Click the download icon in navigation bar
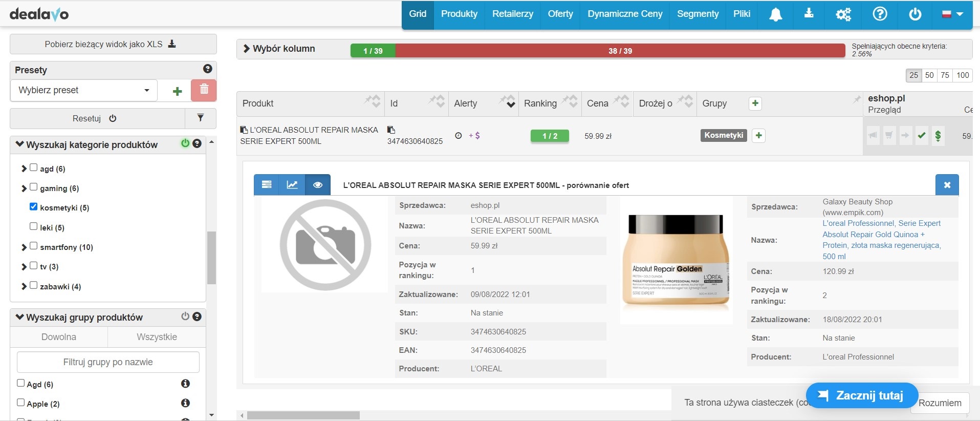Screen dimensions: 980x421 coord(809,14)
